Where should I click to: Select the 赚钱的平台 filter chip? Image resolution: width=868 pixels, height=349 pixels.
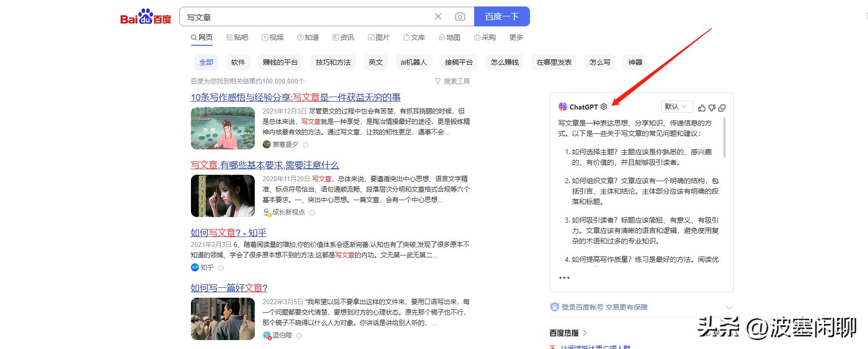(280, 62)
